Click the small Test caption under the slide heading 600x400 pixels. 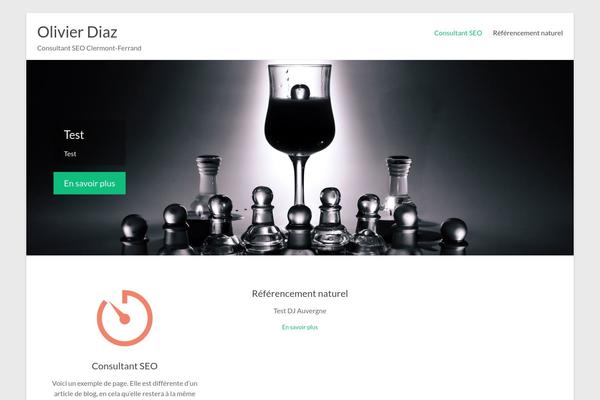(x=70, y=154)
